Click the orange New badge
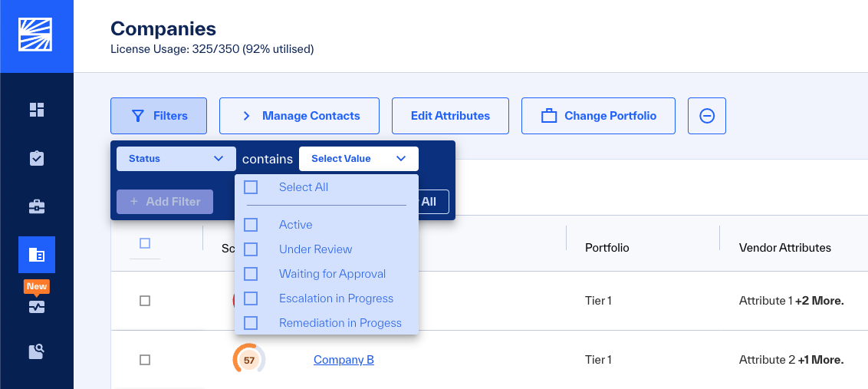This screenshot has width=868, height=389. (37, 286)
